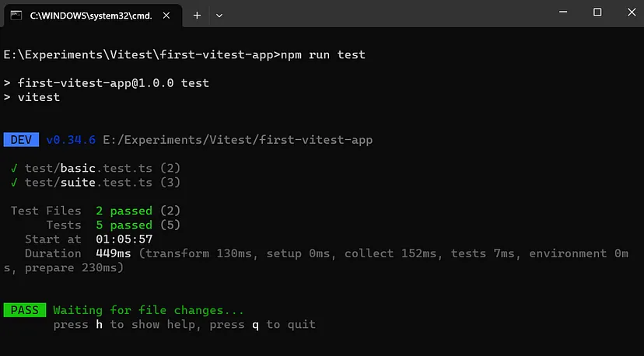
Task: Click the test/basic.test.ts file path
Action: (89, 169)
